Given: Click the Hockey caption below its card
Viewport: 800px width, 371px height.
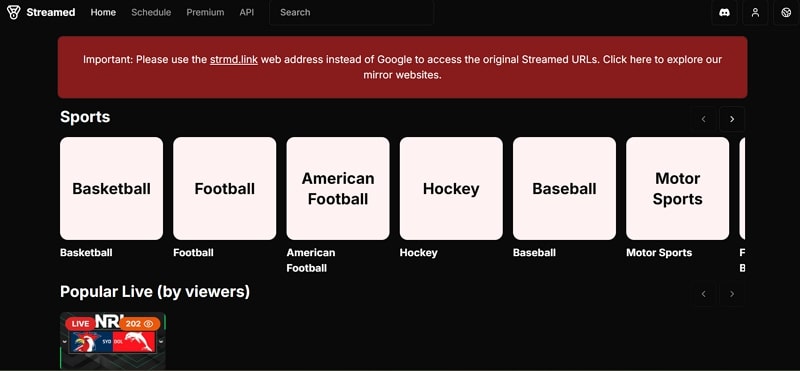Looking at the screenshot, I should coord(418,253).
